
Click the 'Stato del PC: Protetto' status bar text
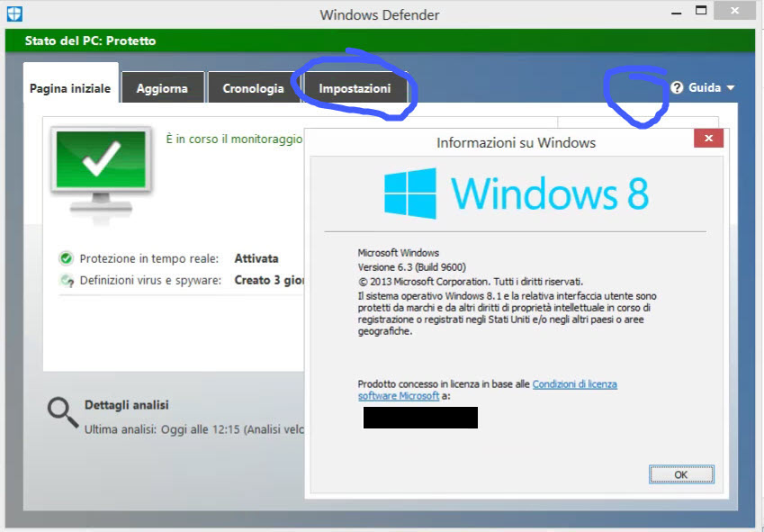91,41
